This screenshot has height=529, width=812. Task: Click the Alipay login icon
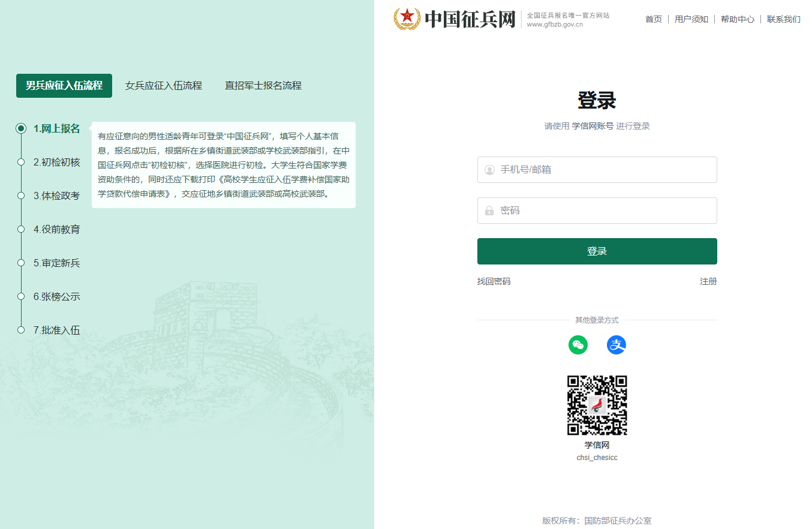(616, 345)
